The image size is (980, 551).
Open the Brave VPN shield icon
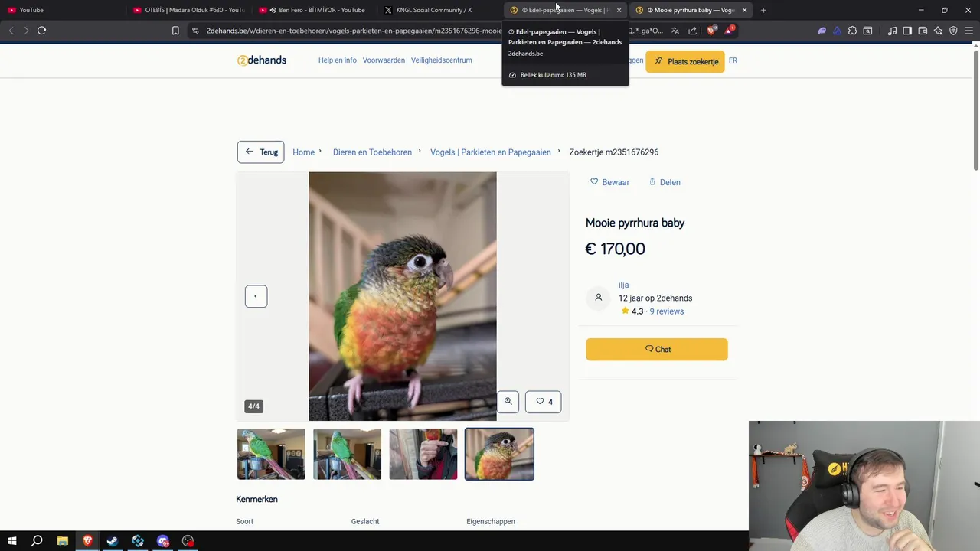[x=953, y=31]
